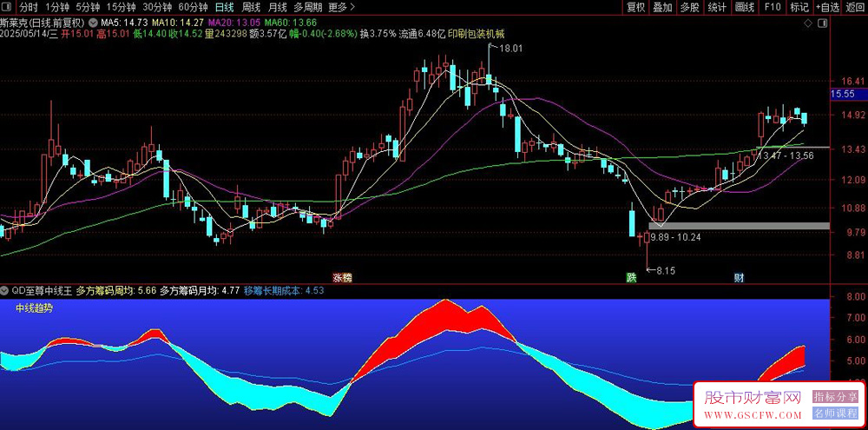Switch to the 月线 monthly tab
This screenshot has height=430, width=868.
277,7
